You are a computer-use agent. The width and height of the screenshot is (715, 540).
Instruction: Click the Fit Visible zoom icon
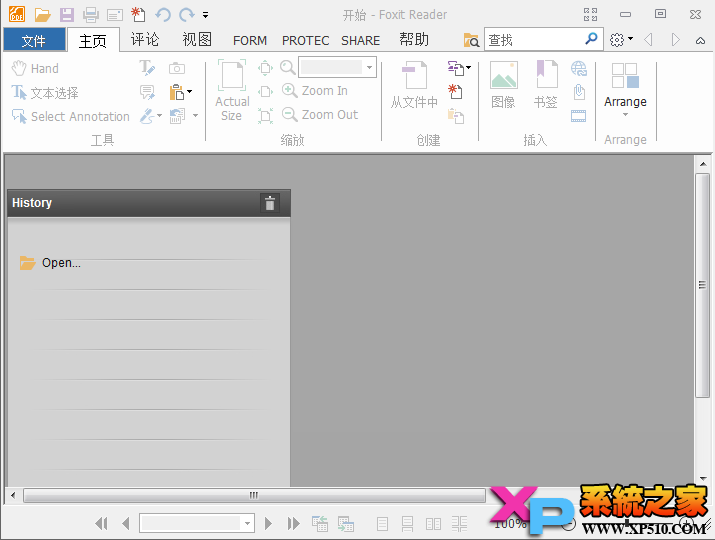pyautogui.click(x=265, y=116)
